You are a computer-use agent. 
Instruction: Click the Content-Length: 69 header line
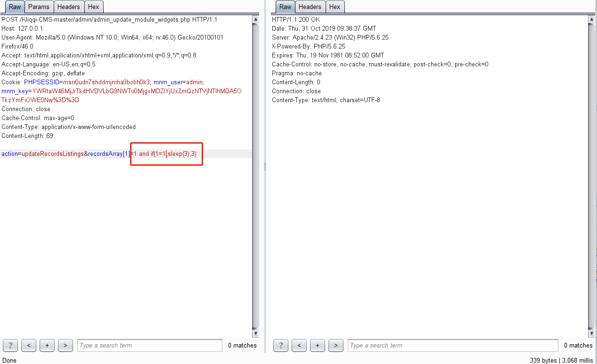(27, 136)
